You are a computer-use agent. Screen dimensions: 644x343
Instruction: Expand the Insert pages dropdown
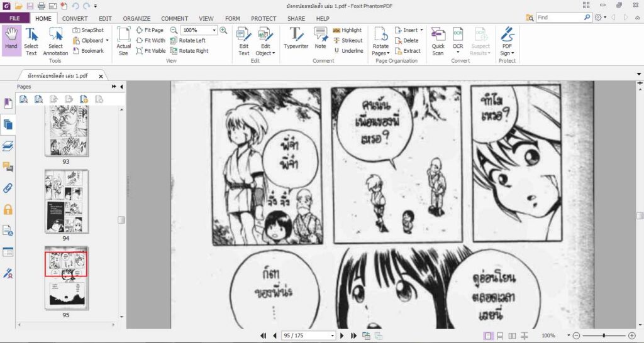[x=421, y=30]
